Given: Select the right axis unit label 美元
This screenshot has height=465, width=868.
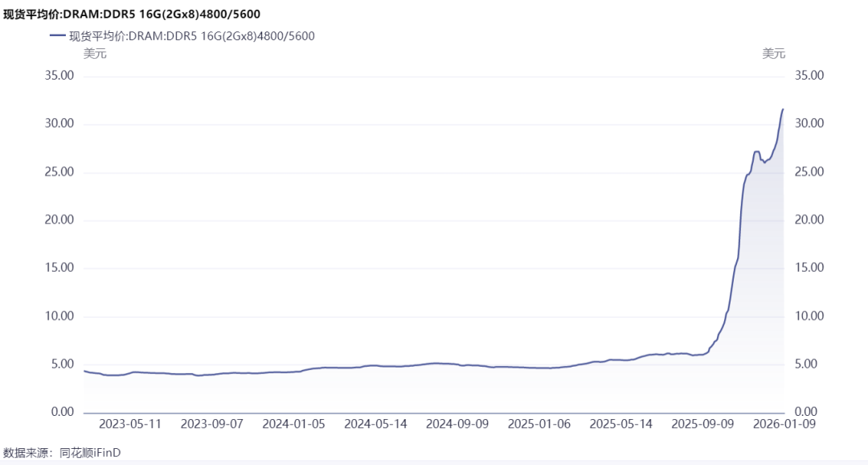Looking at the screenshot, I should pos(773,54).
